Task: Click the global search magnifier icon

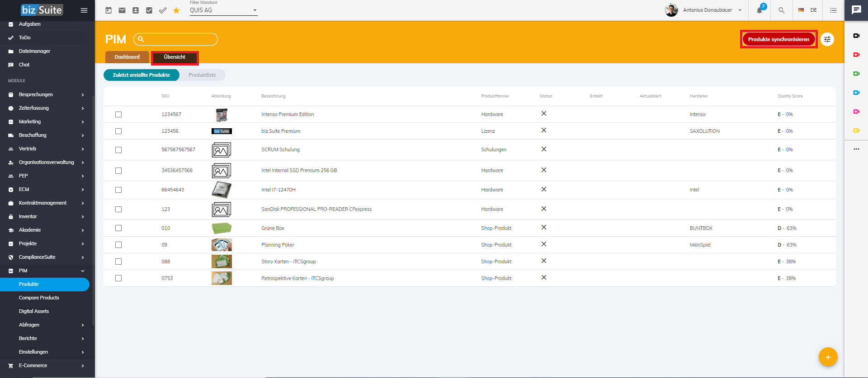Action: (x=781, y=10)
